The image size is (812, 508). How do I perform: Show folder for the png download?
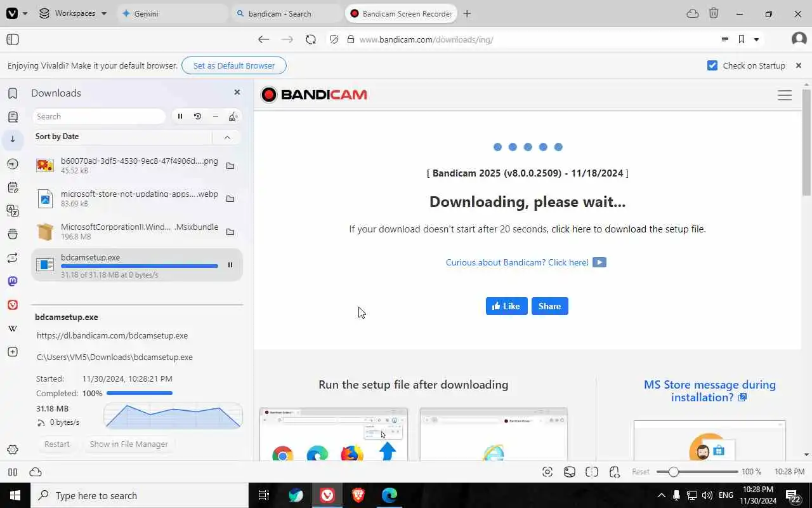[230, 166]
